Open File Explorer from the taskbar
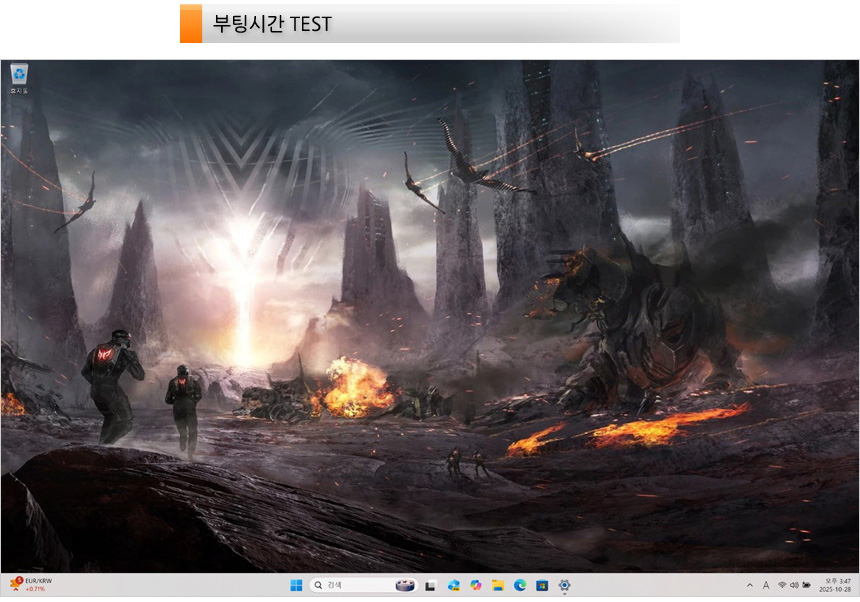Screen dimensions: 860x602 pyautogui.click(x=497, y=585)
